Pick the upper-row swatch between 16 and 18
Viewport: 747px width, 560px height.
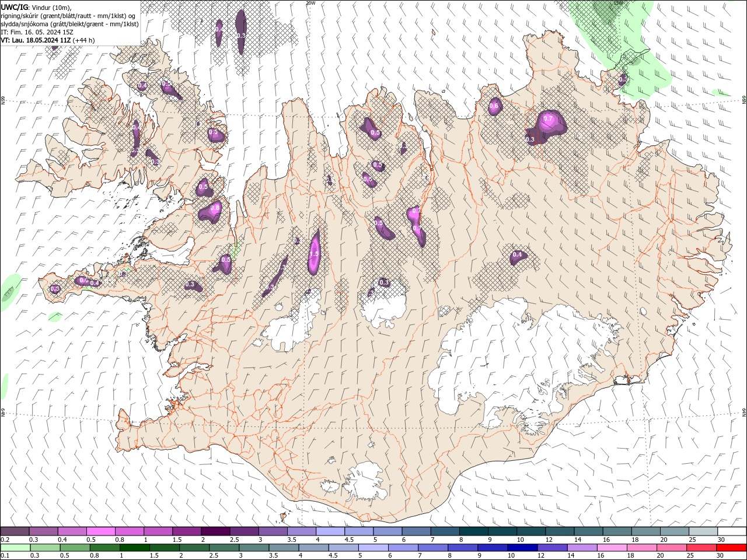(x=617, y=531)
